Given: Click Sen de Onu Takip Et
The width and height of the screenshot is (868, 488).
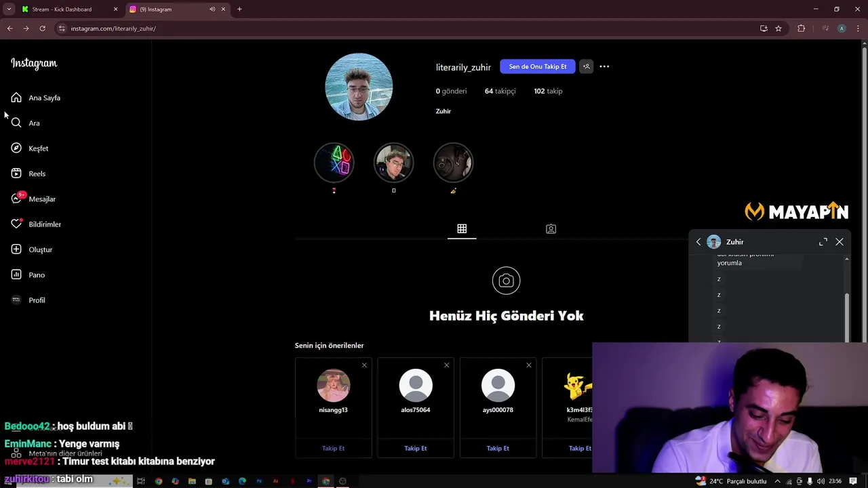Looking at the screenshot, I should [x=538, y=66].
